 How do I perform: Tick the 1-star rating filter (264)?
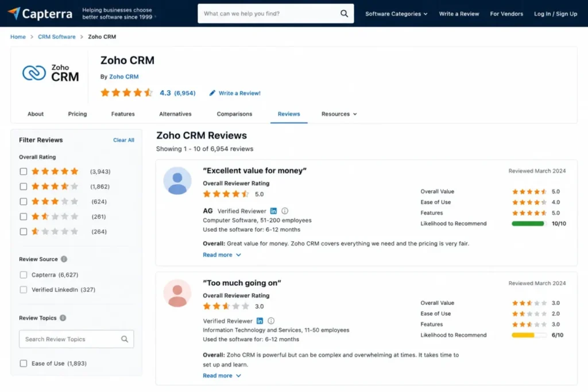pyautogui.click(x=23, y=232)
